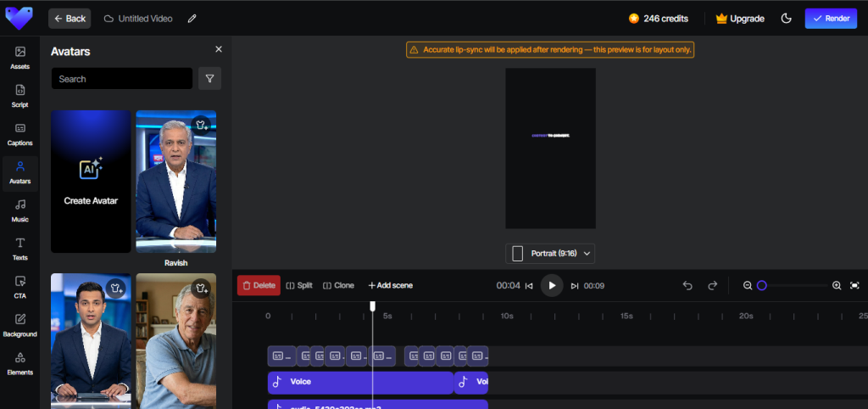The image size is (868, 409).
Task: Close the Avatars panel
Action: point(219,49)
